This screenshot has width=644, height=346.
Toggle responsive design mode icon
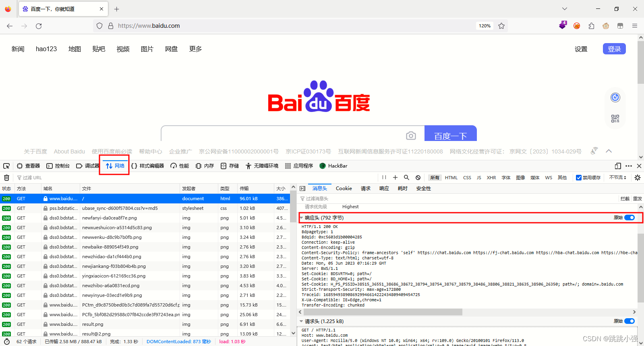click(x=618, y=166)
